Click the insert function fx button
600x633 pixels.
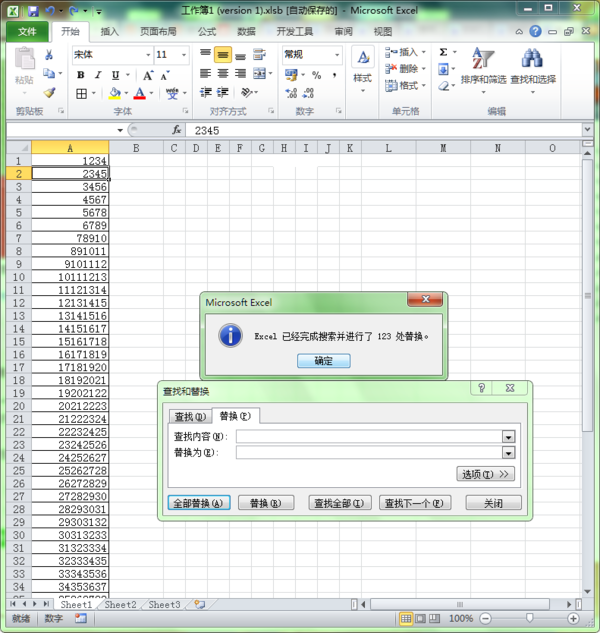pyautogui.click(x=176, y=130)
